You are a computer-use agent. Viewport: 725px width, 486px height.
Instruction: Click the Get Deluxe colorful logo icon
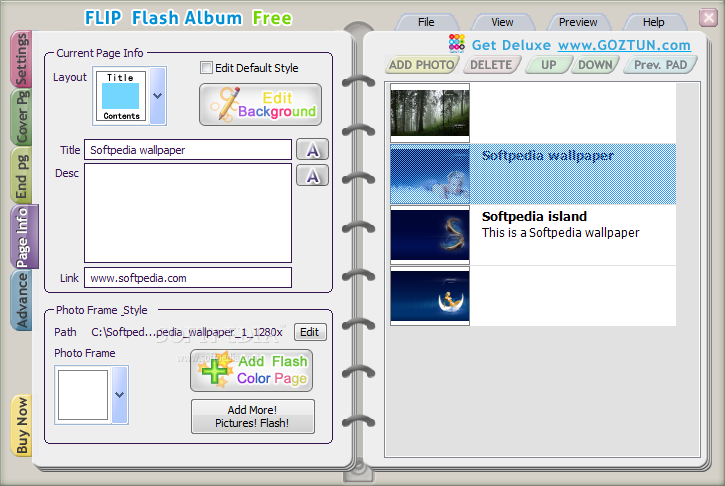coord(457,43)
